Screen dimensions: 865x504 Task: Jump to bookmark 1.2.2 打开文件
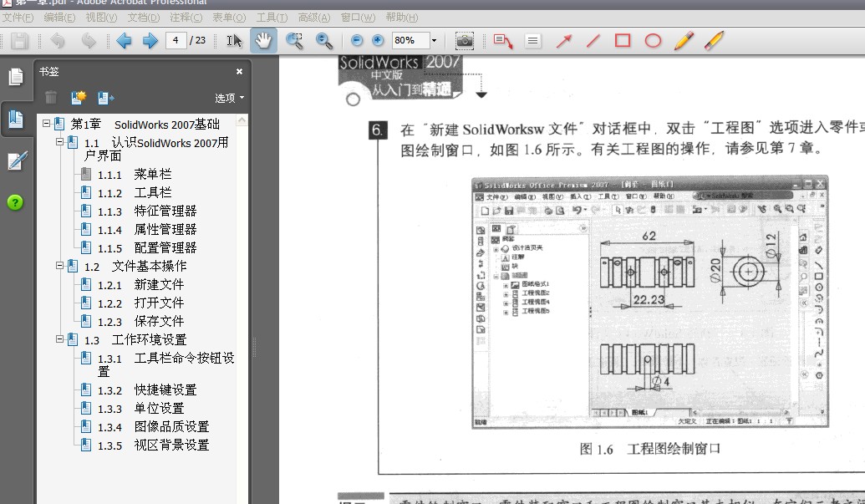pyautogui.click(x=140, y=303)
